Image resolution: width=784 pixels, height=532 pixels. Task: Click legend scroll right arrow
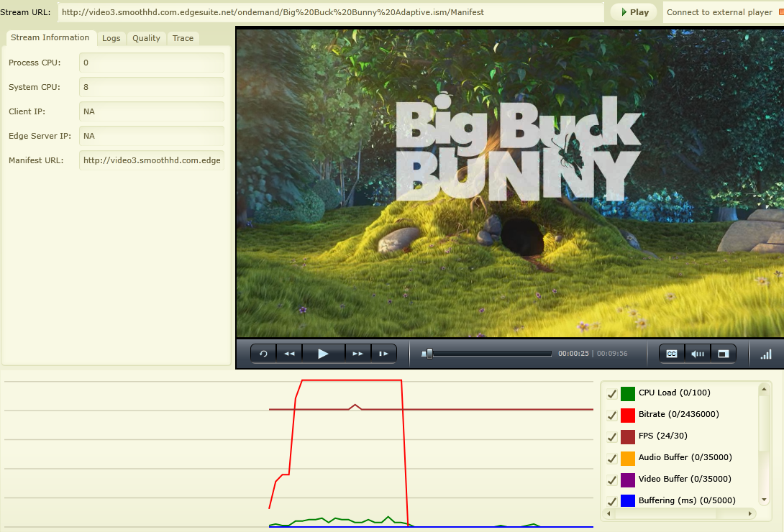[750, 513]
